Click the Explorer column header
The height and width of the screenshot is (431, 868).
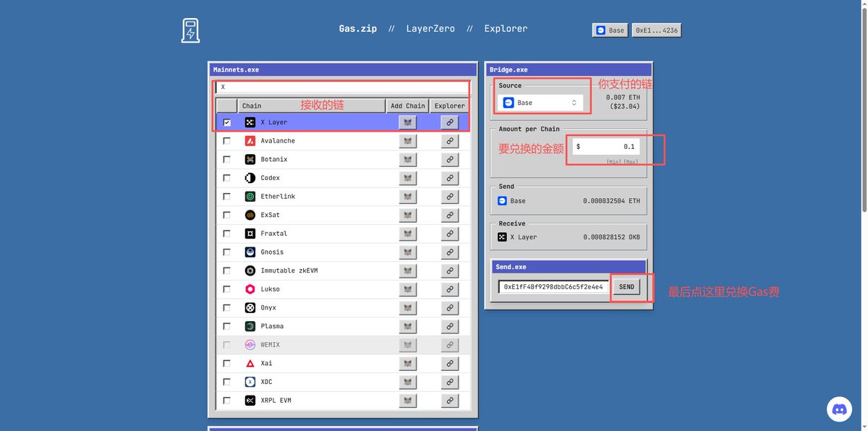(x=450, y=106)
